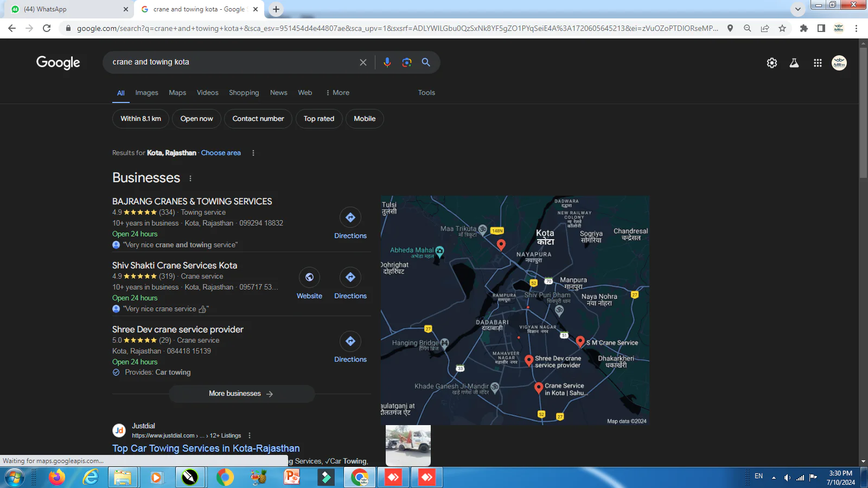This screenshot has height=488, width=868.
Task: Open the browser Extensions puzzle icon
Action: (x=804, y=28)
